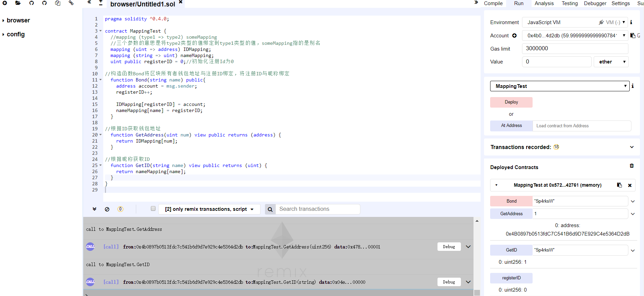Toggle terminal with double-down chevron
Viewport: 644px width, 296px height.
(94, 209)
